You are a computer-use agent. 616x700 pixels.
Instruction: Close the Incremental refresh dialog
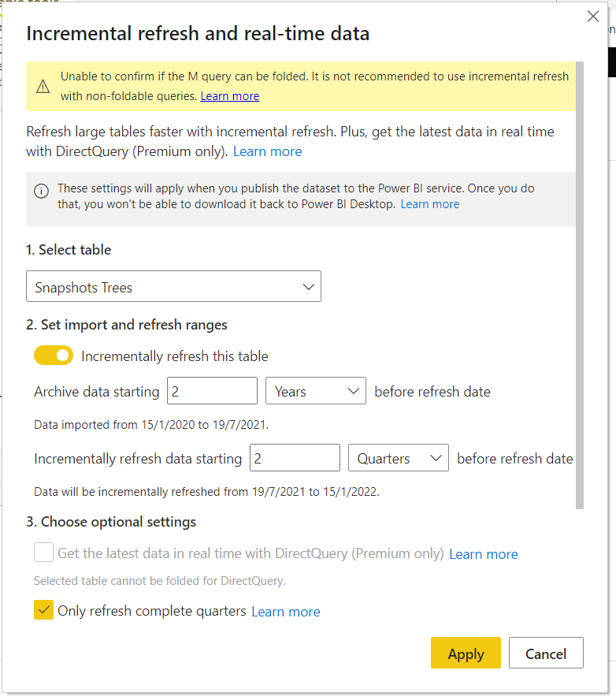[593, 17]
